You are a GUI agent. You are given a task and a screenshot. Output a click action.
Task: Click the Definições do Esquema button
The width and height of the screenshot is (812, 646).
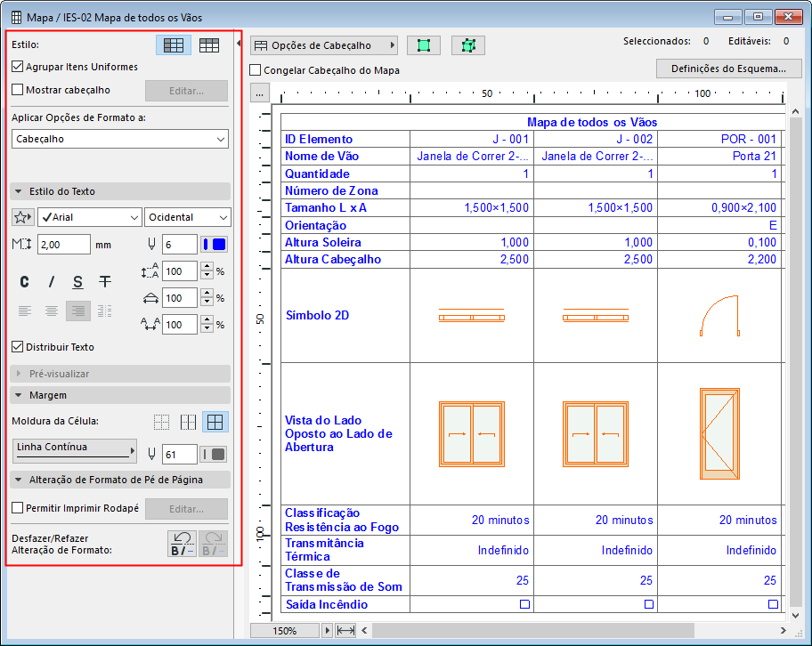(728, 69)
